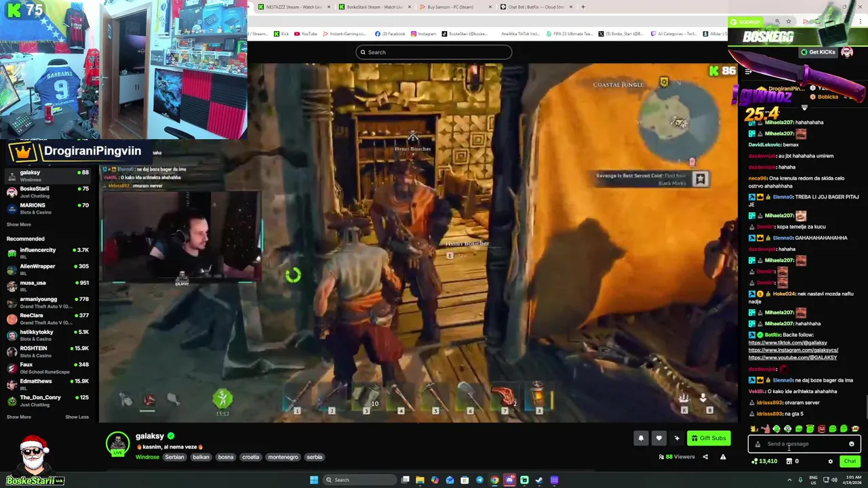Follow the channel with the heart icon

point(658,439)
